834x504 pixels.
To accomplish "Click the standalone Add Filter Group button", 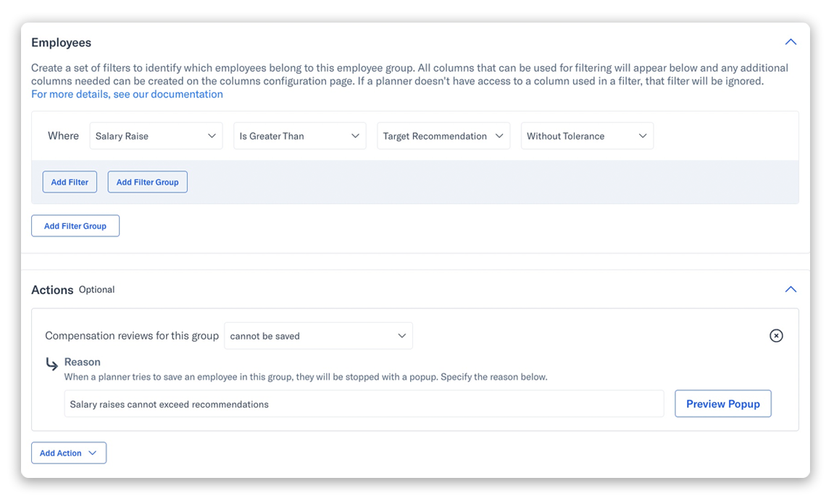I will 75,225.
